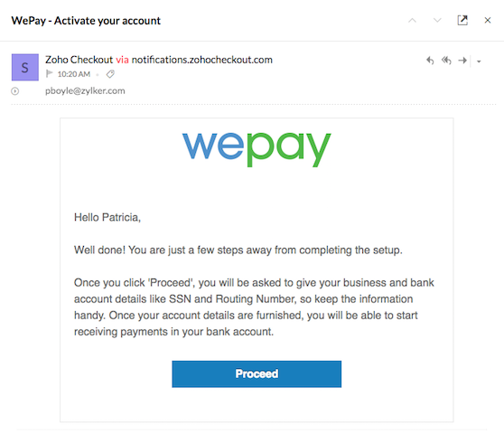Forward this email with the right arrow
The height and width of the screenshot is (434, 504).
pos(462,61)
